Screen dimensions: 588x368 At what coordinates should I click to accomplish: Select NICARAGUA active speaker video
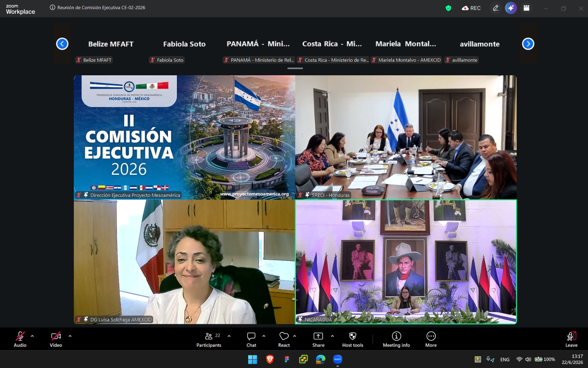pyautogui.click(x=406, y=262)
